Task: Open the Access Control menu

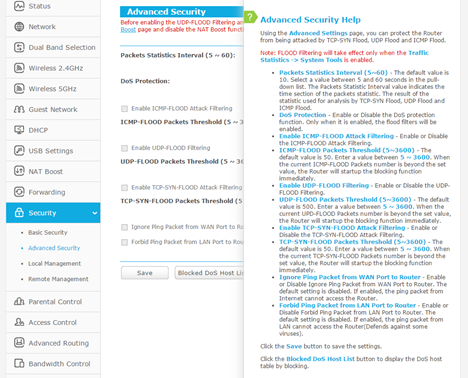Action: [53, 322]
